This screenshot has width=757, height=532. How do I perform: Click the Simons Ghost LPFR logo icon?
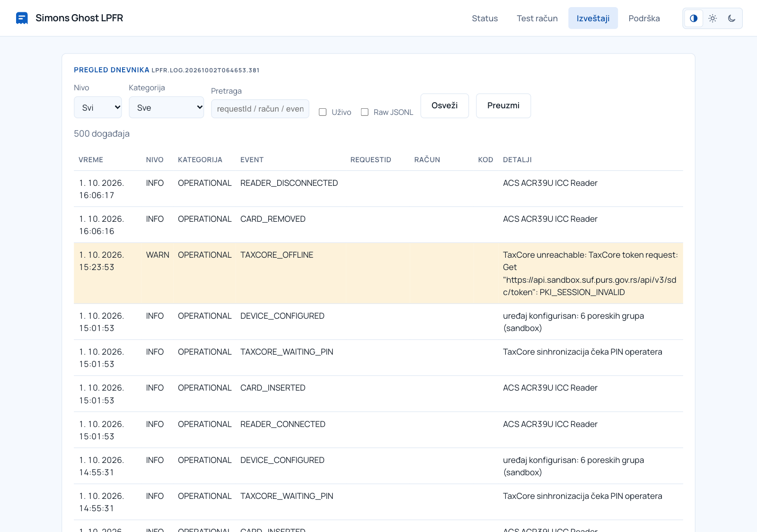click(x=22, y=18)
